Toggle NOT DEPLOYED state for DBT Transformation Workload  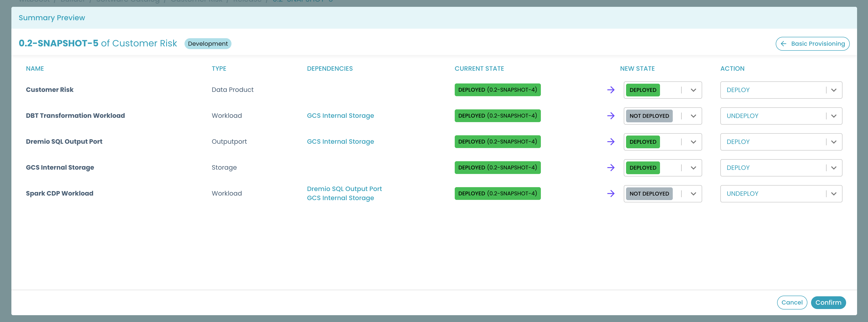(694, 116)
